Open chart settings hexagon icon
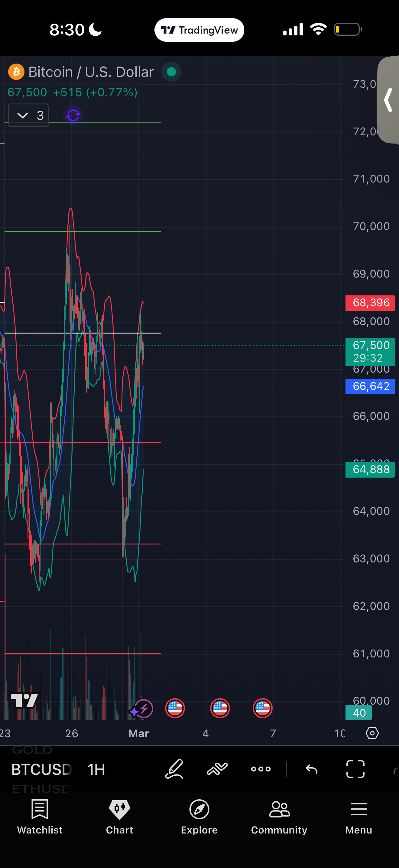 click(372, 733)
